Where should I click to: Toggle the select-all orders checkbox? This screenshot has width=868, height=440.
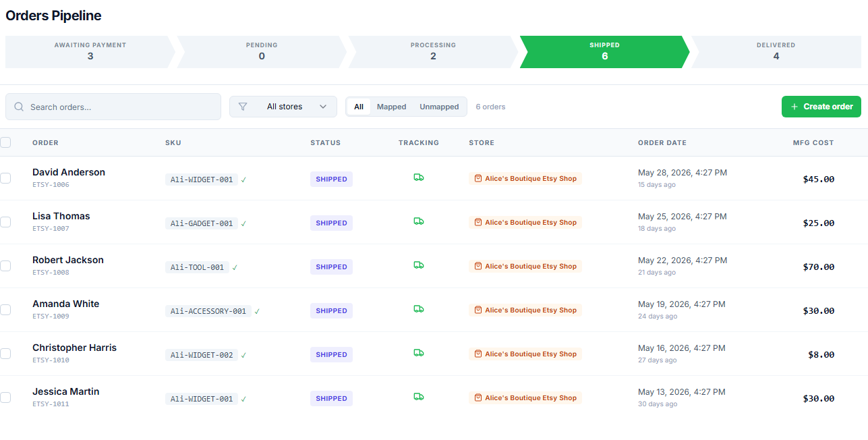pos(5,142)
